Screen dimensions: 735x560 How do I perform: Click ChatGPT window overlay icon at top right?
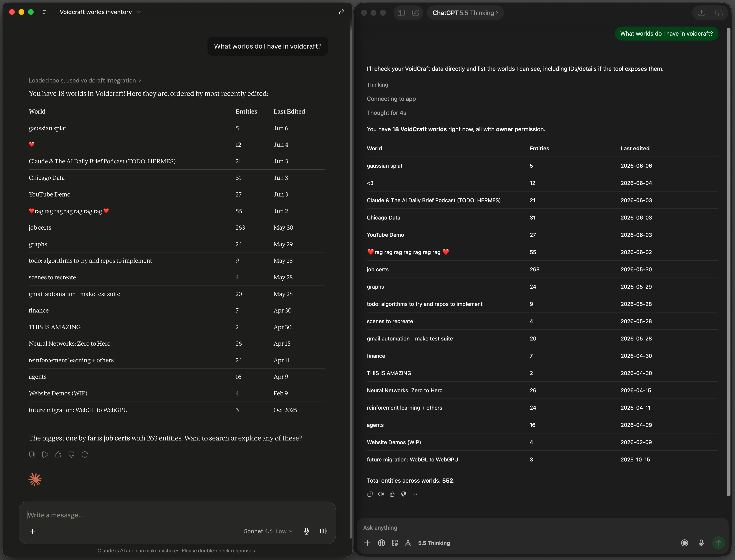tap(719, 13)
